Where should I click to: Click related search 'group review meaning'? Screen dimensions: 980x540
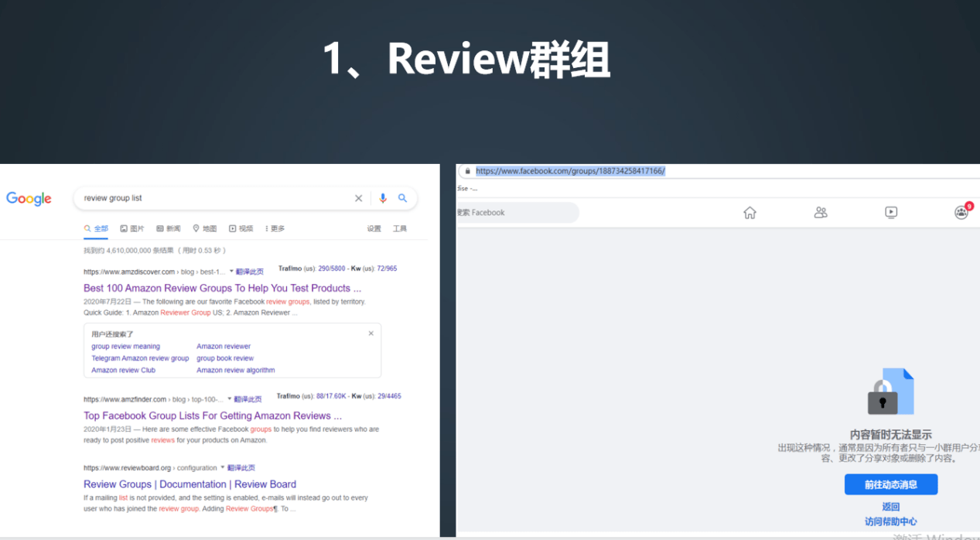[x=126, y=347]
